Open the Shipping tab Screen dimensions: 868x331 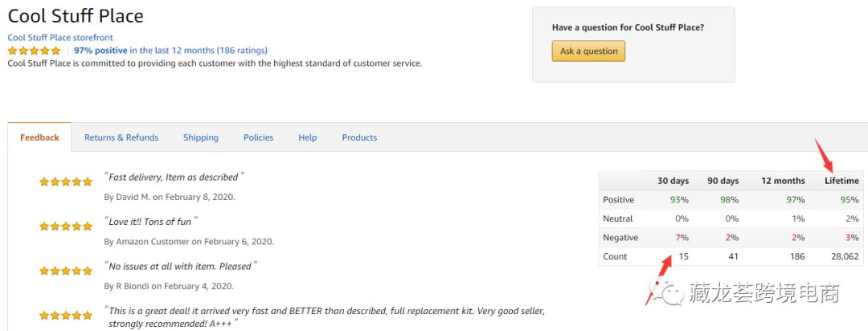[201, 137]
